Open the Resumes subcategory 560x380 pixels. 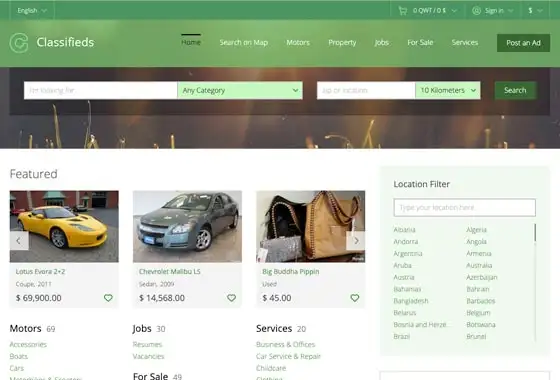pyautogui.click(x=148, y=344)
